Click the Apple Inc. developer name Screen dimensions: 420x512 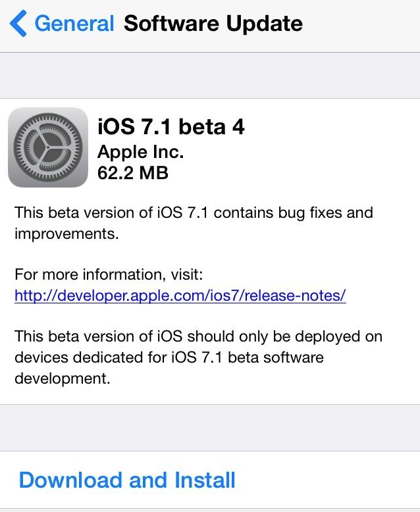click(140, 152)
